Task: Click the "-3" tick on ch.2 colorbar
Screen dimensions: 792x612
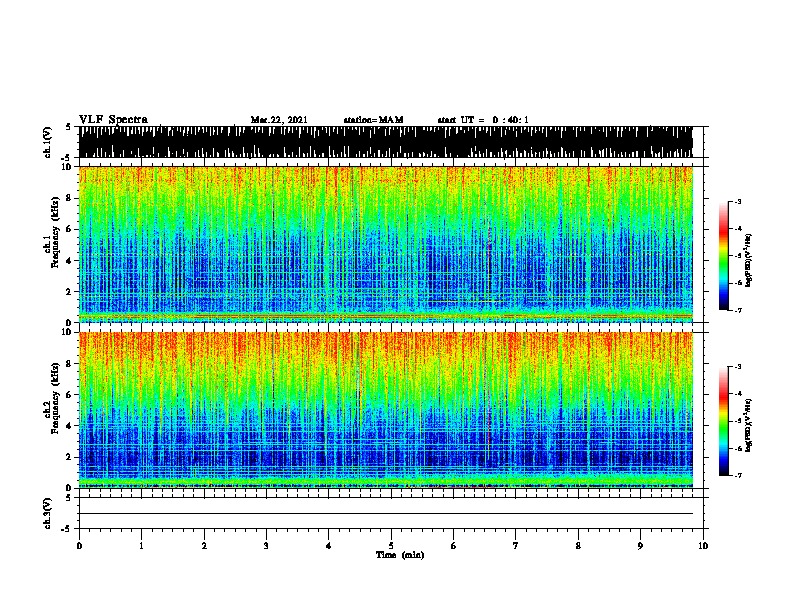Action: point(737,367)
